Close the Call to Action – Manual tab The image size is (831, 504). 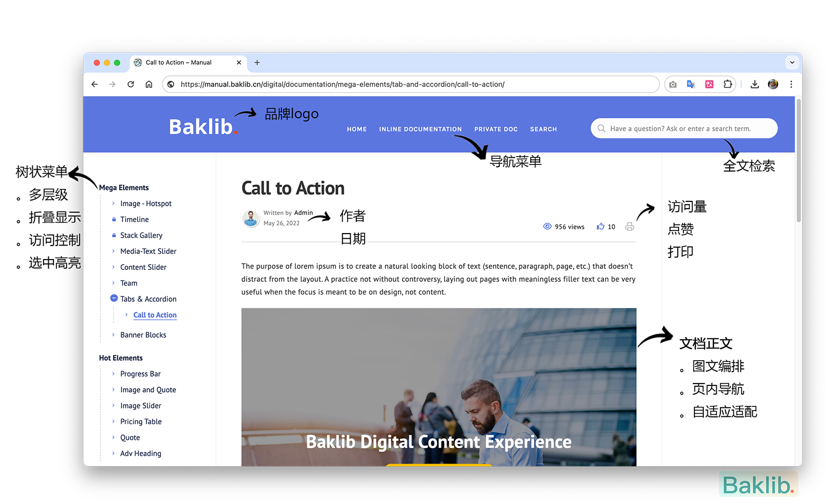tap(239, 62)
